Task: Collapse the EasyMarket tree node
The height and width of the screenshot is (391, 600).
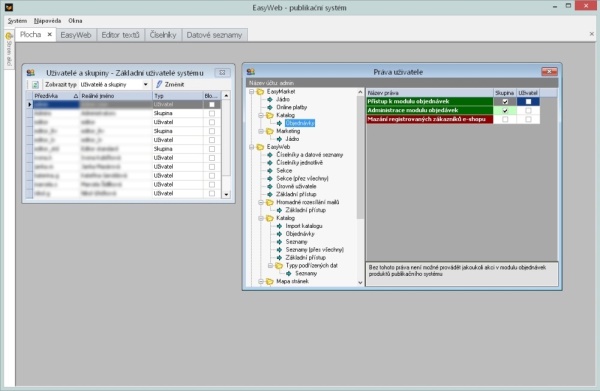Action: [x=251, y=92]
